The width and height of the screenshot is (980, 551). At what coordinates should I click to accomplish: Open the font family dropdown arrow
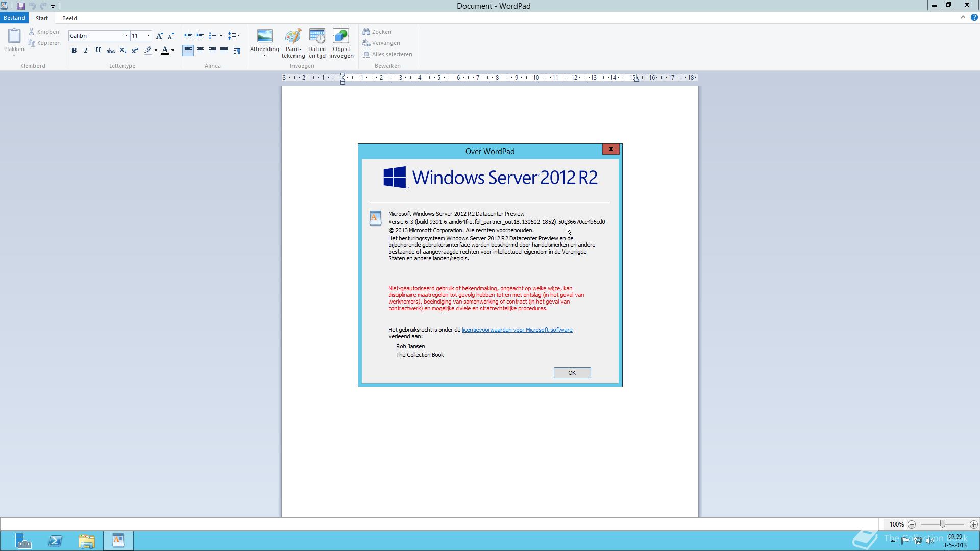(x=126, y=36)
